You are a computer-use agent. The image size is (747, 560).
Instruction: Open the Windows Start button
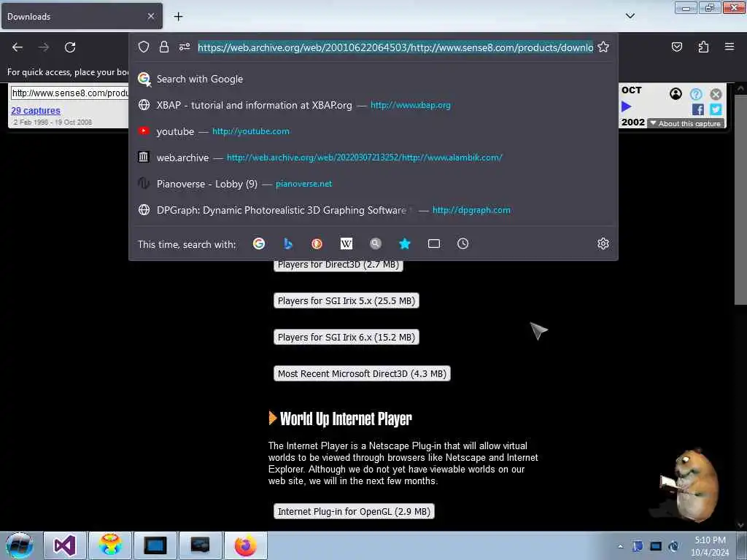click(x=20, y=545)
